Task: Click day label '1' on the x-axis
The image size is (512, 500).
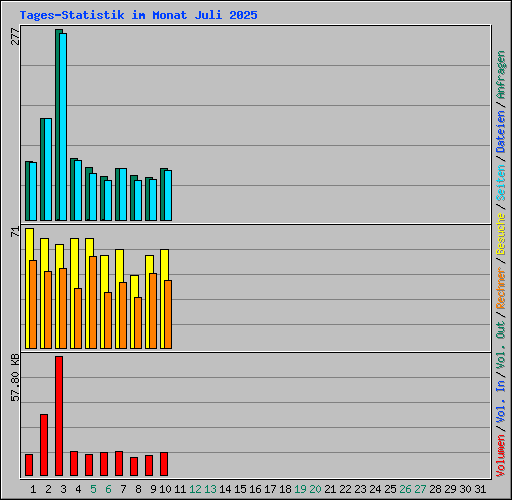Action: click(33, 489)
